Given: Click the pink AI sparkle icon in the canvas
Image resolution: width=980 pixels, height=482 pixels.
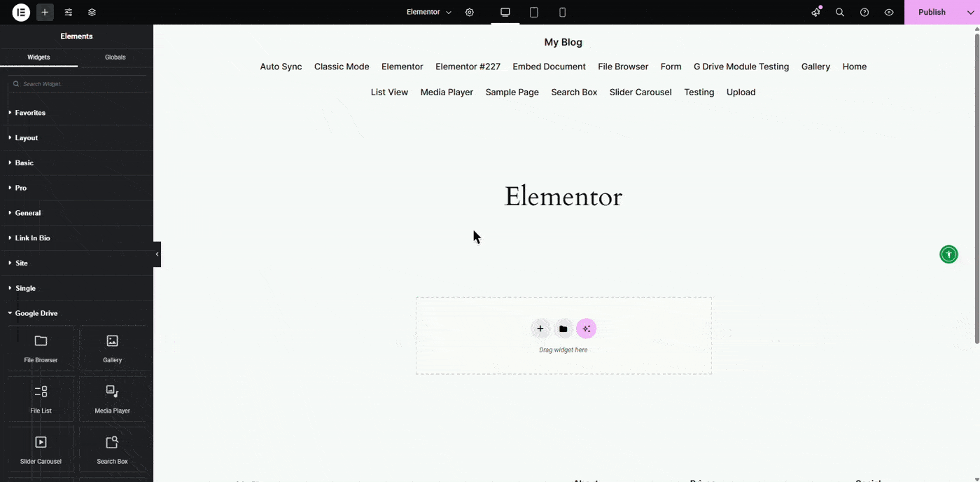Looking at the screenshot, I should (586, 329).
